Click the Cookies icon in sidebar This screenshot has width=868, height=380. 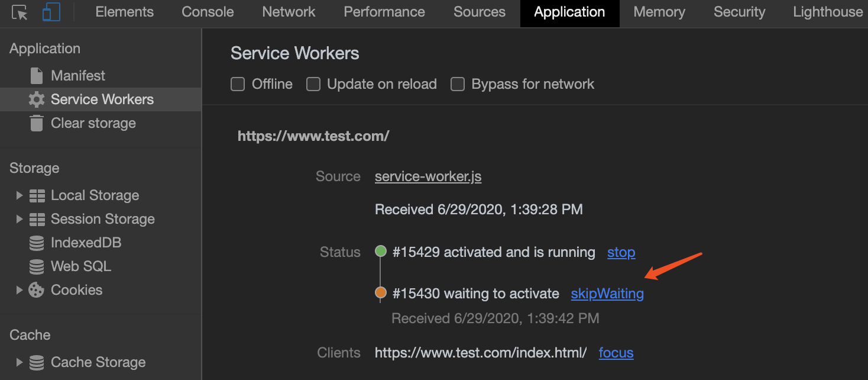tap(37, 290)
